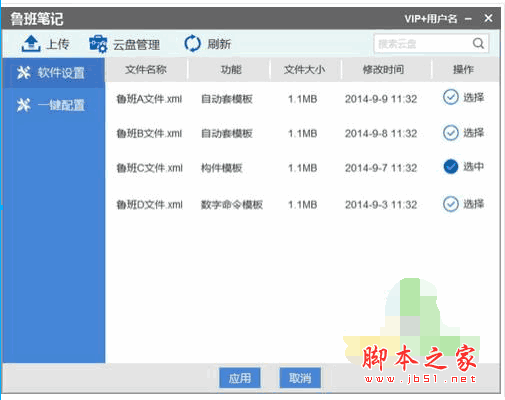Click the 取消 cancel button

click(x=300, y=378)
